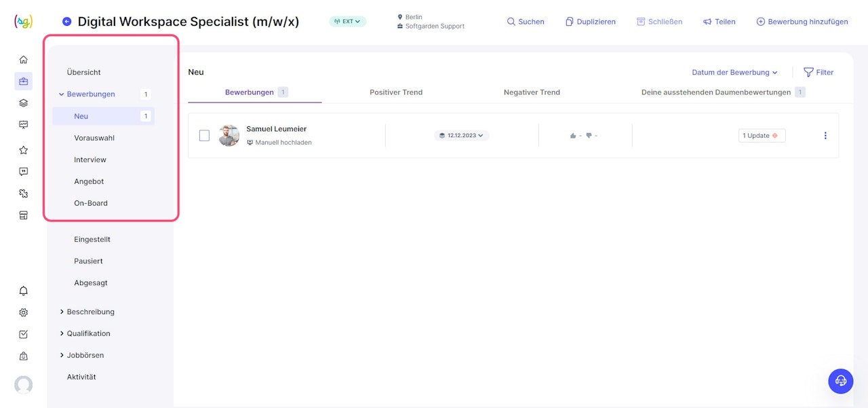Click the Duplizieren button
Screen dimensions: 868x408
[591, 22]
